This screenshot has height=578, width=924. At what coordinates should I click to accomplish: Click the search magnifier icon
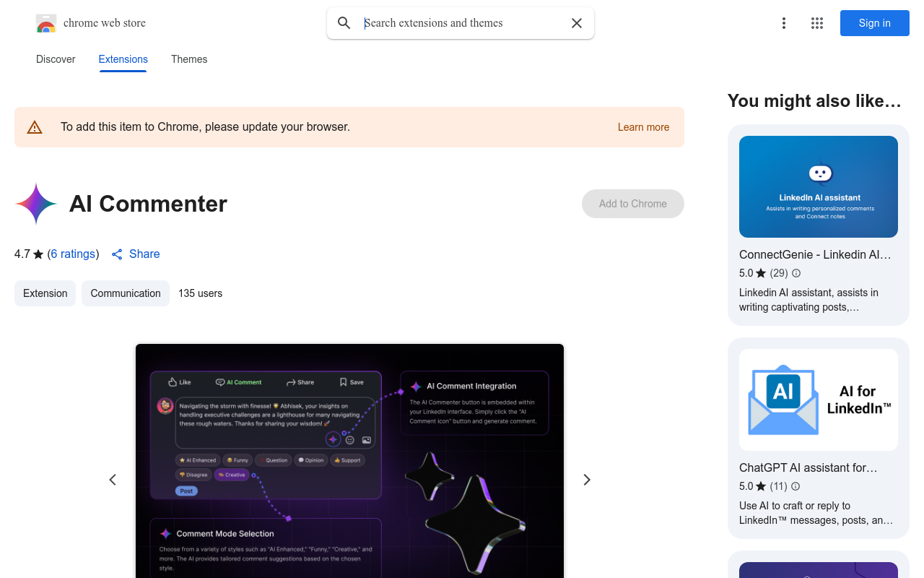pyautogui.click(x=344, y=23)
